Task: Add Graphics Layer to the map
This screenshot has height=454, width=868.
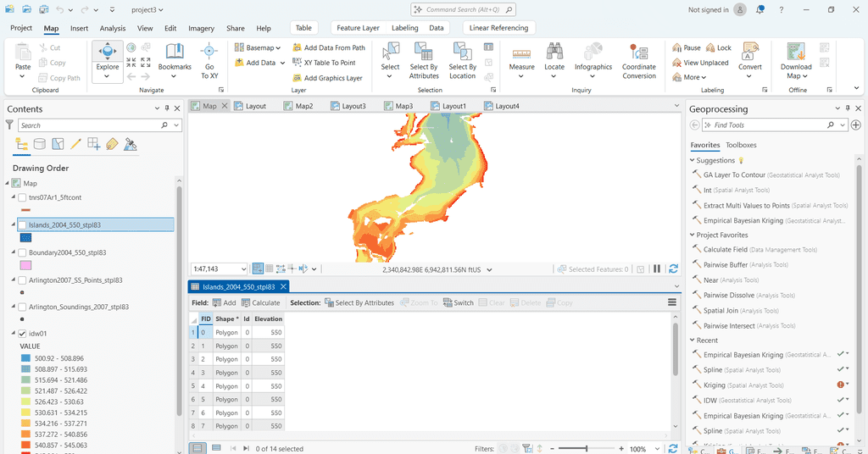Action: (x=327, y=78)
